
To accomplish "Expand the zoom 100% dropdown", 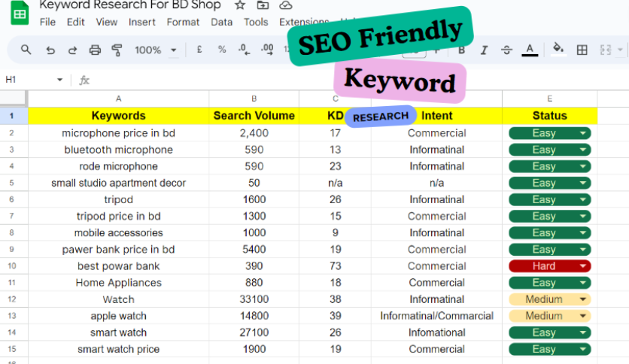I will pos(173,50).
